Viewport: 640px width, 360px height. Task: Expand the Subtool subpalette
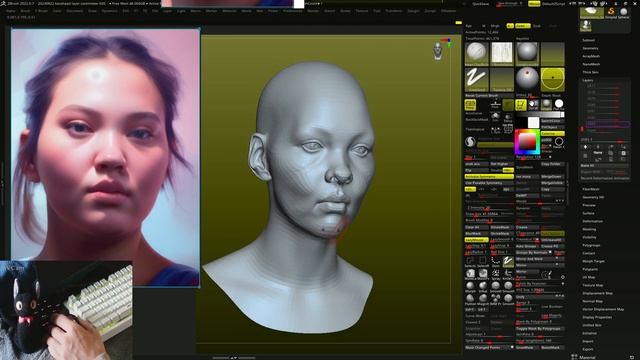point(588,40)
